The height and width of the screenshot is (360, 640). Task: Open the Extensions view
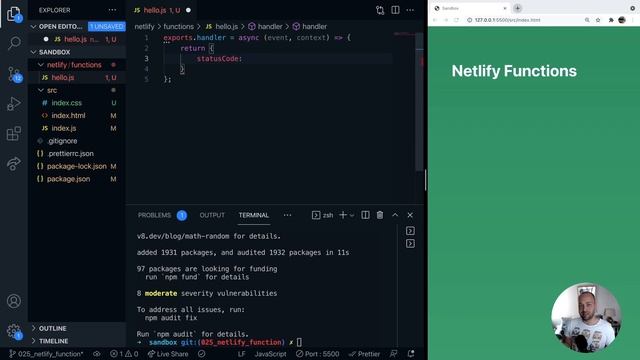point(14,133)
